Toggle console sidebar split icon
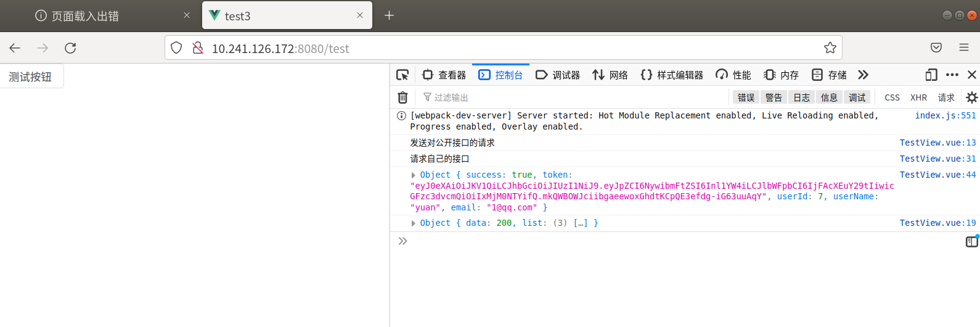Screen dimensions: 980x327 (971, 242)
